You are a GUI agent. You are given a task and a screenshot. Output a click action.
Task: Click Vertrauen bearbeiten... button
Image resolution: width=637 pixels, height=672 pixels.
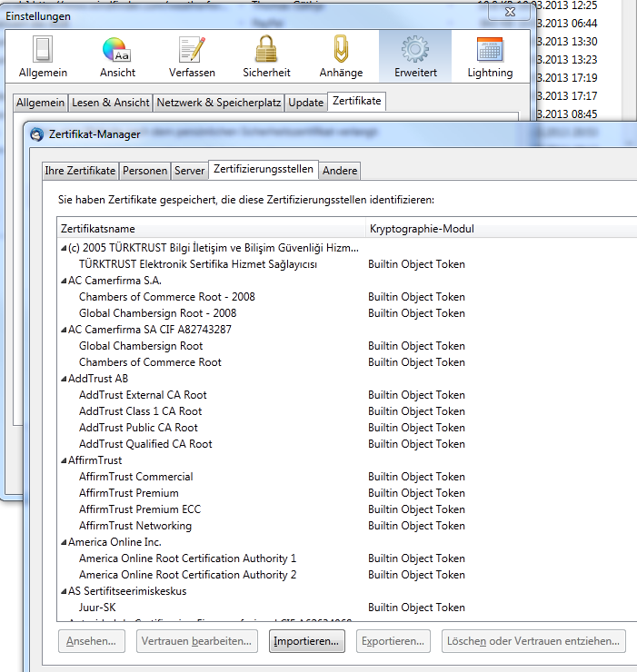(x=196, y=641)
